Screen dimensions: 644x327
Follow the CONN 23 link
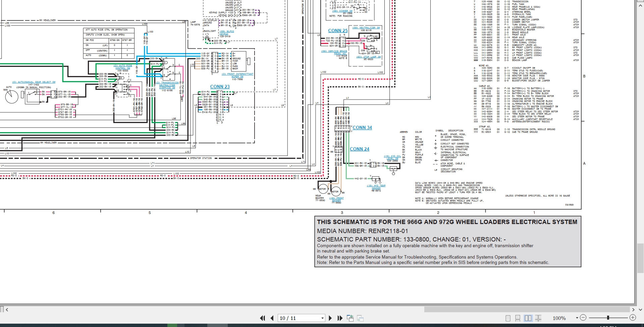click(x=220, y=87)
